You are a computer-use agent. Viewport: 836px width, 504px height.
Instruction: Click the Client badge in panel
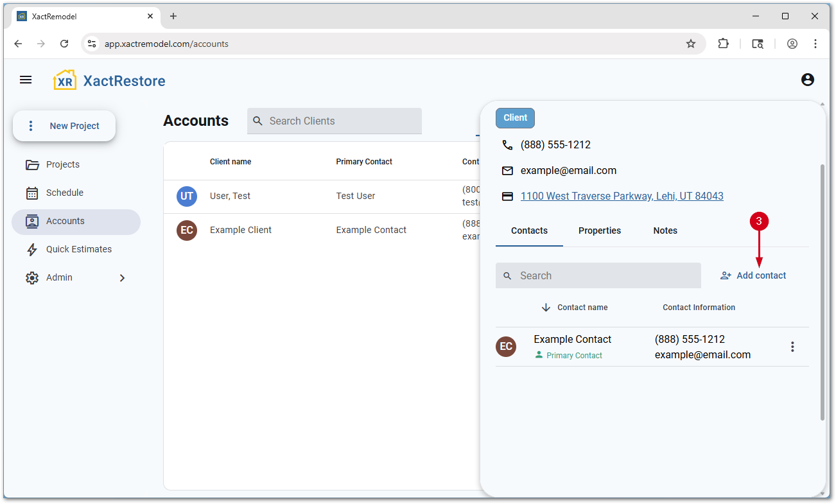pos(515,118)
